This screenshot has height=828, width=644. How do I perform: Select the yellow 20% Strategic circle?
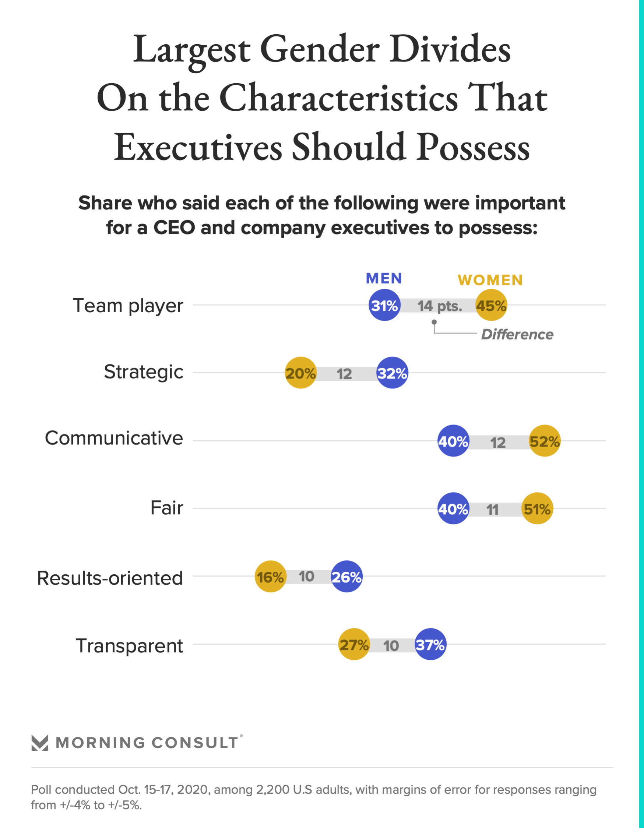tap(300, 373)
